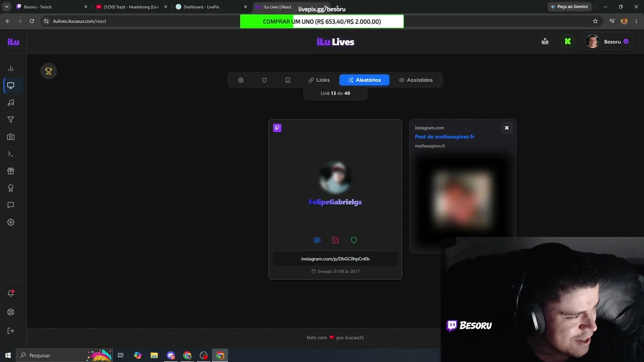Click the 'Peça ao Gemini' button
The width and height of the screenshot is (644, 362).
pyautogui.click(x=569, y=7)
